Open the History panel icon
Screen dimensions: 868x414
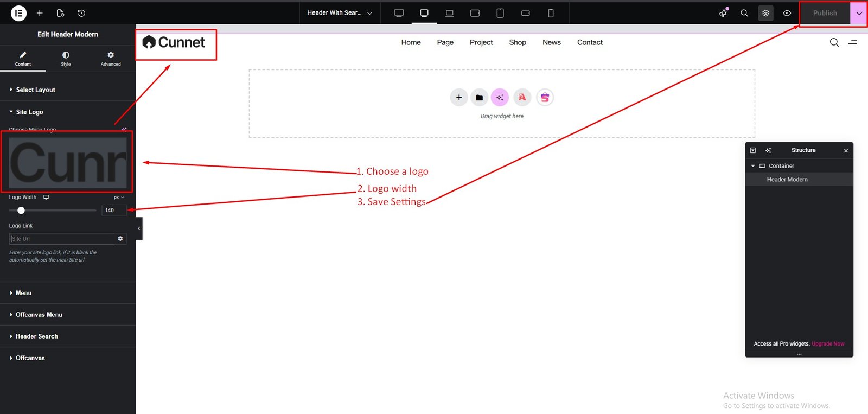[81, 13]
